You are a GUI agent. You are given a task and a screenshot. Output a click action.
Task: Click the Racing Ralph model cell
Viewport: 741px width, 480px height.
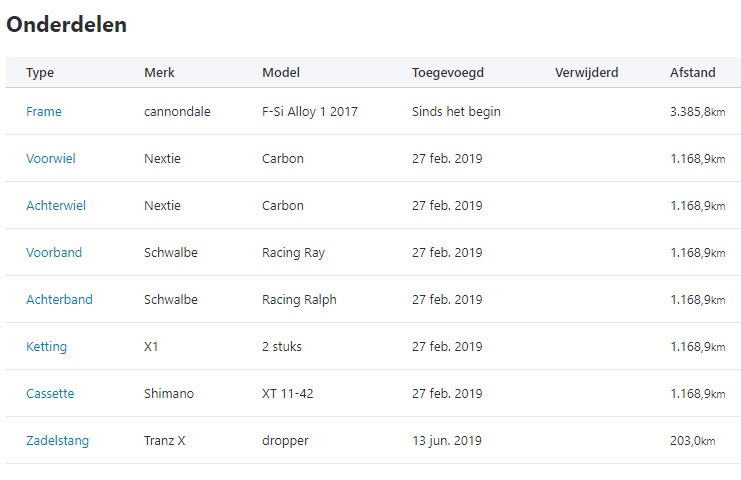299,300
